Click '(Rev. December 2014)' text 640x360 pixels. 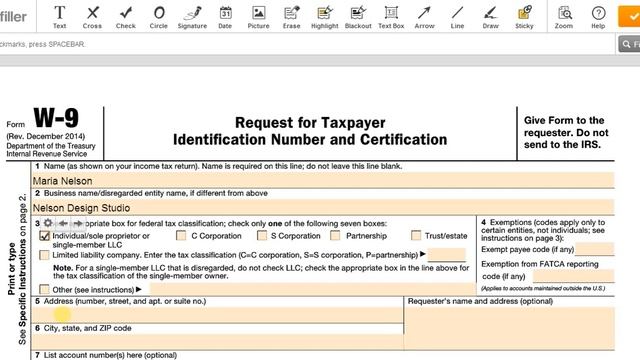[x=46, y=136]
